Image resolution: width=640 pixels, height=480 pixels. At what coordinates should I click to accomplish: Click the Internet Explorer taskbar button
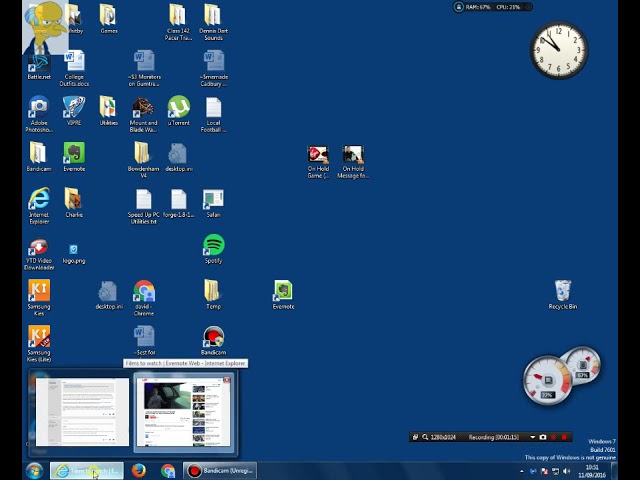pyautogui.click(x=87, y=471)
